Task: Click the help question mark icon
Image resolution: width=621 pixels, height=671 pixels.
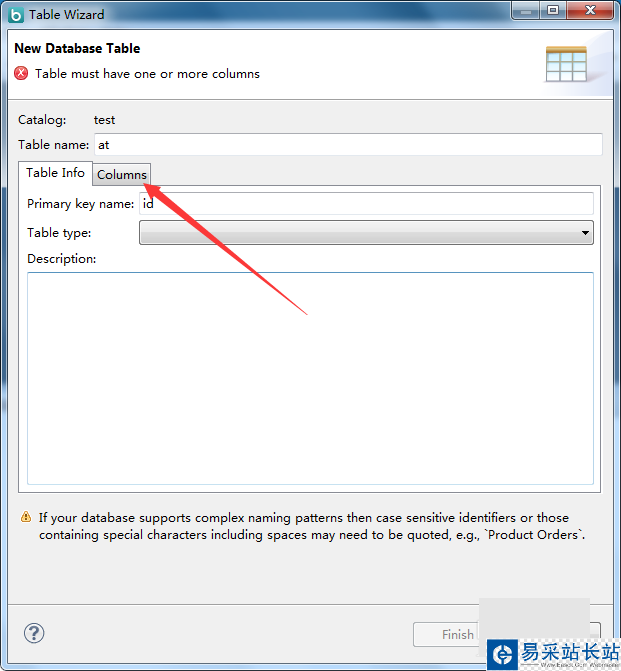Action: pyautogui.click(x=34, y=633)
